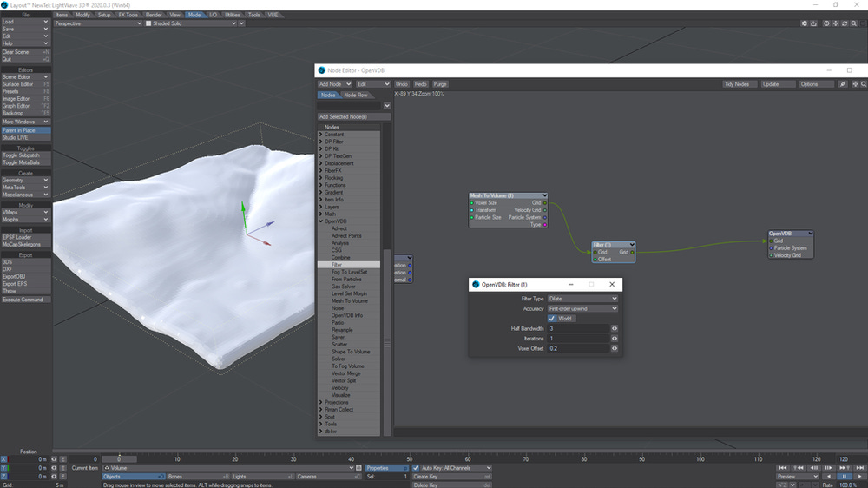
Task: Open Add Node dropdown
Action: tap(334, 84)
